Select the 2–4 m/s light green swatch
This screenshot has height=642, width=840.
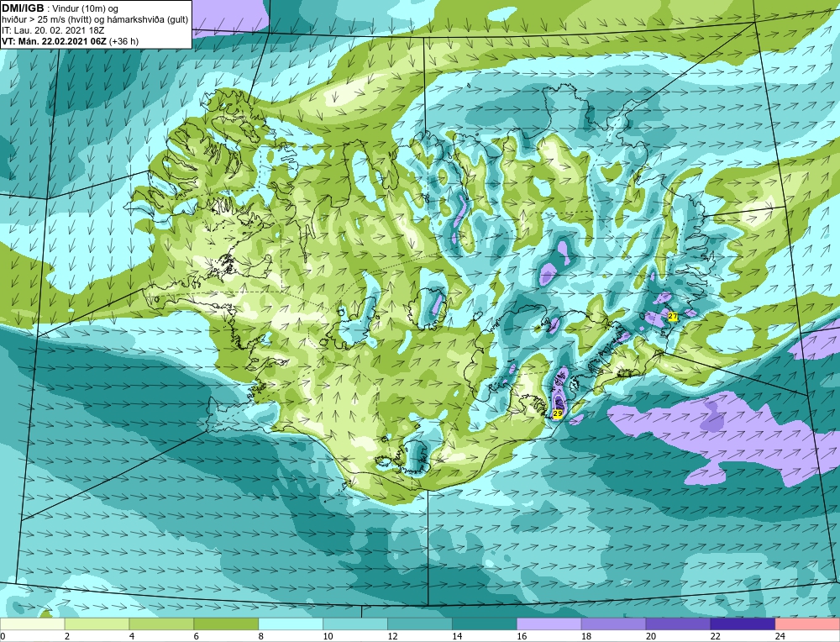tap(97, 624)
